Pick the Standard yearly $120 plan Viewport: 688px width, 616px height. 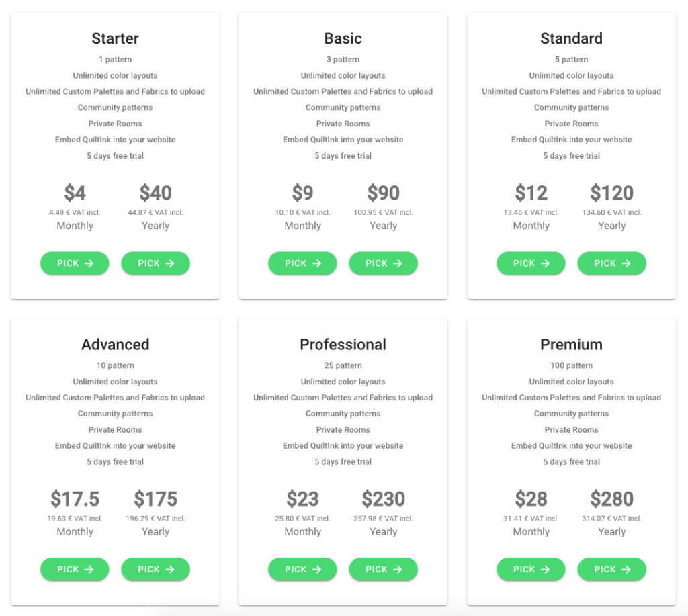[x=611, y=263]
